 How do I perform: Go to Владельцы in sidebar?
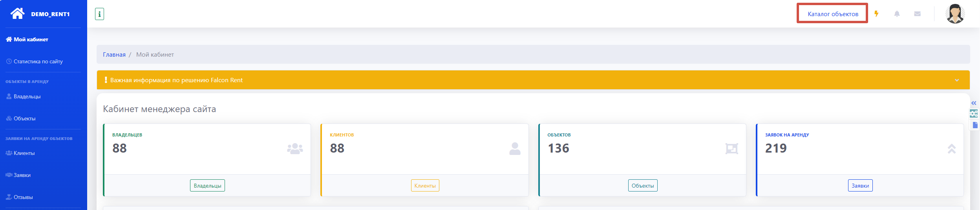[27, 96]
